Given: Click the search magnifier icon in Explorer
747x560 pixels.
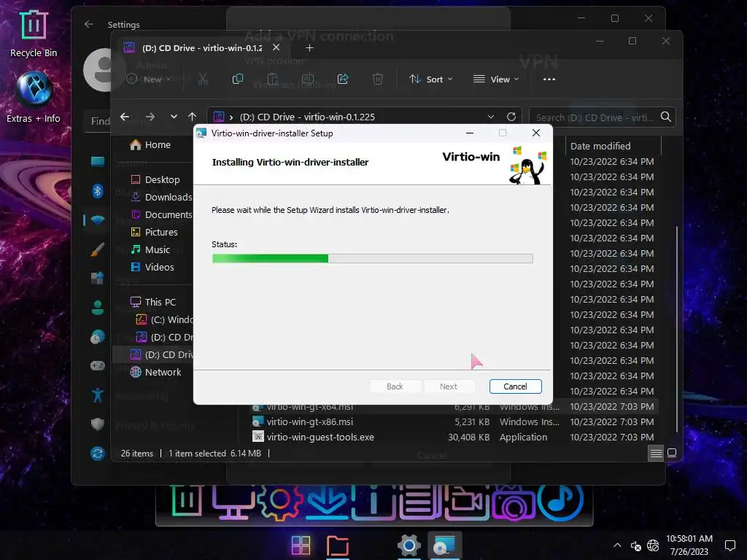Looking at the screenshot, I should pyautogui.click(x=665, y=117).
